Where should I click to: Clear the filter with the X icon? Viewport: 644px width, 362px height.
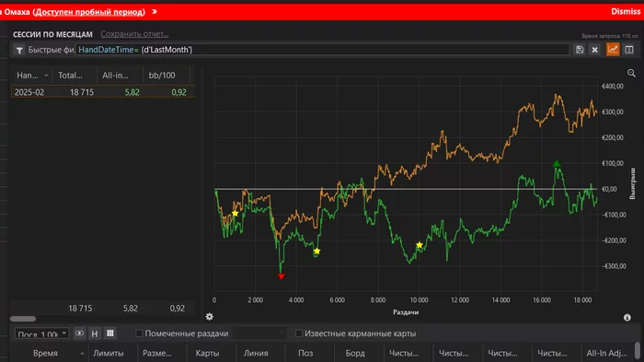594,50
